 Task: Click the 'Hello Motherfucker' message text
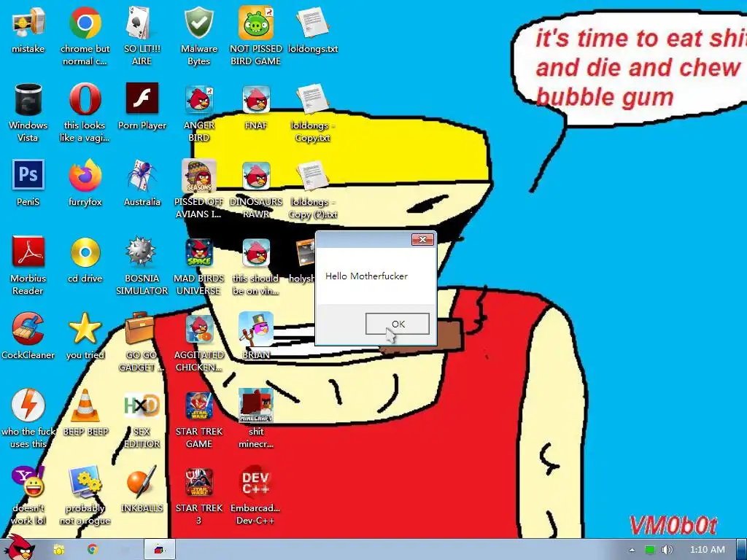[x=366, y=276]
